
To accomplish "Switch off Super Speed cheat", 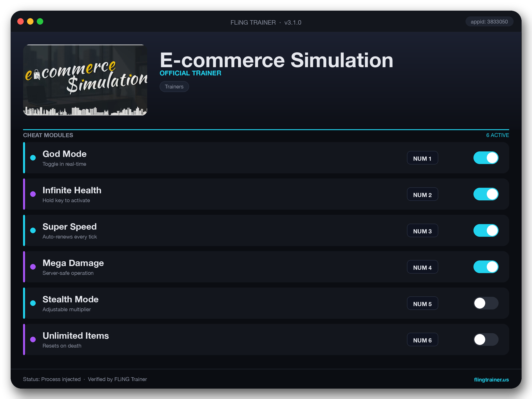I will (x=486, y=230).
